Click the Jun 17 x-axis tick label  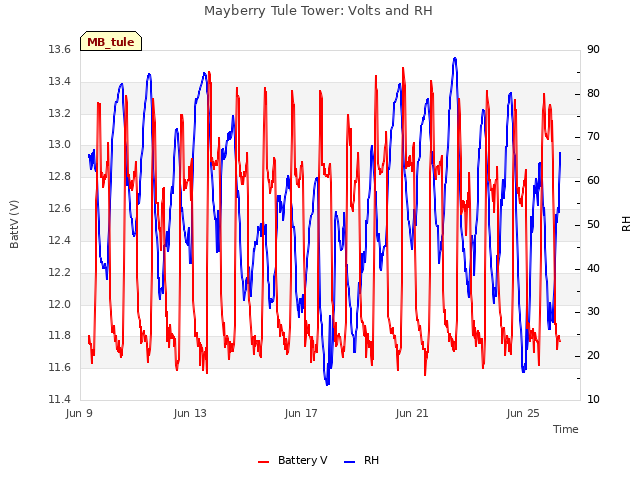[301, 413]
